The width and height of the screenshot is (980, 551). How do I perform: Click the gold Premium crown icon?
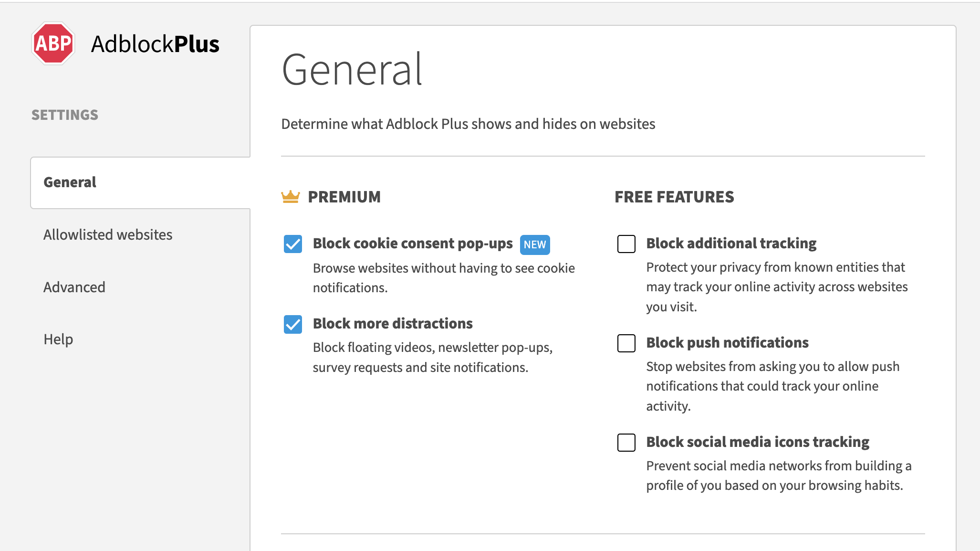tap(290, 197)
